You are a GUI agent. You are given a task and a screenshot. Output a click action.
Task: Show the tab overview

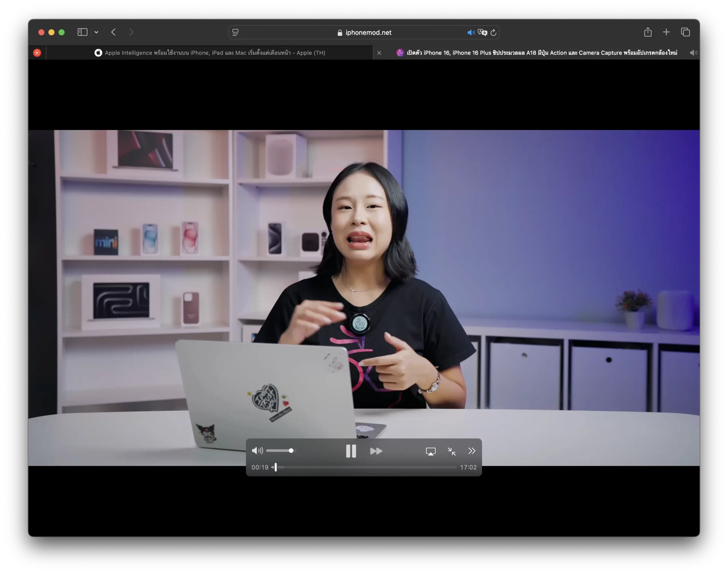685,32
